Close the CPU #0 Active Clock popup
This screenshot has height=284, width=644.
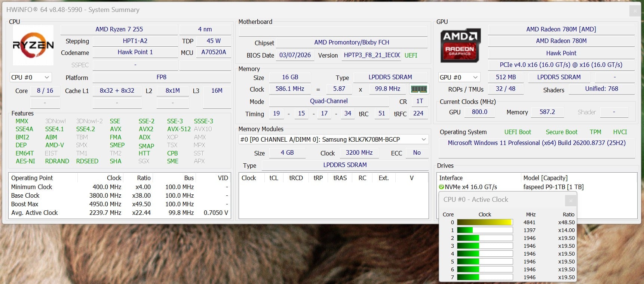pos(571,201)
